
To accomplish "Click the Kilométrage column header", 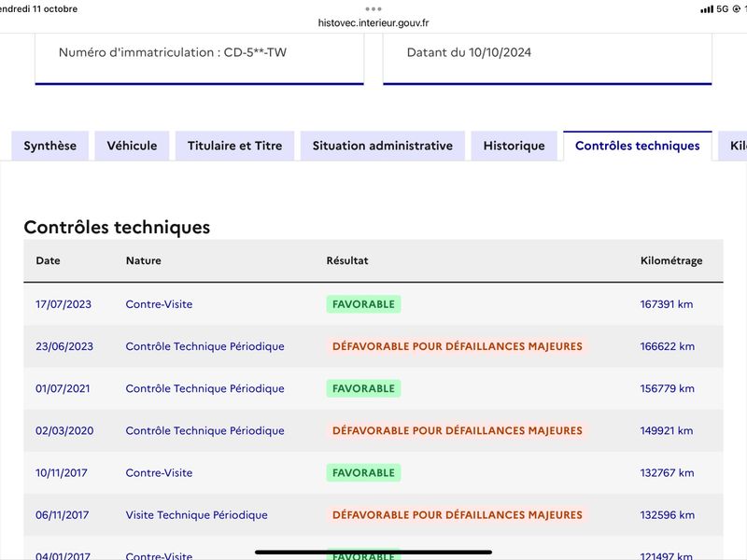I will 671,260.
